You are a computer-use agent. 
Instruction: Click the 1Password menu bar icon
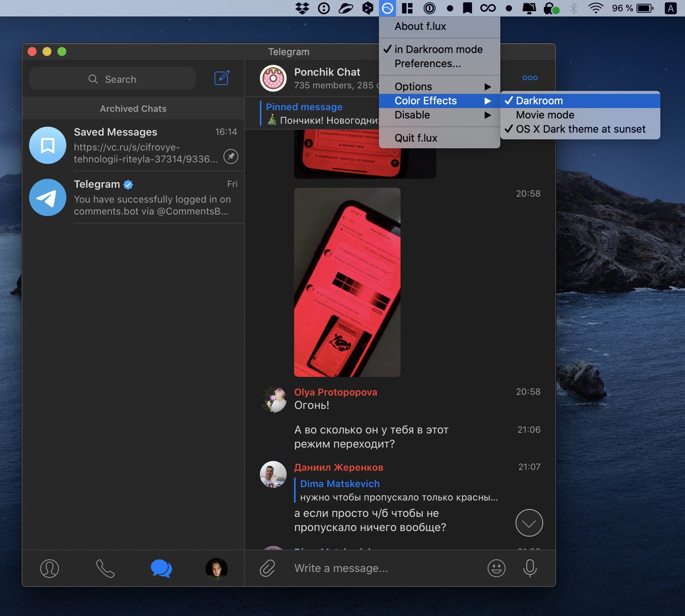[x=430, y=8]
